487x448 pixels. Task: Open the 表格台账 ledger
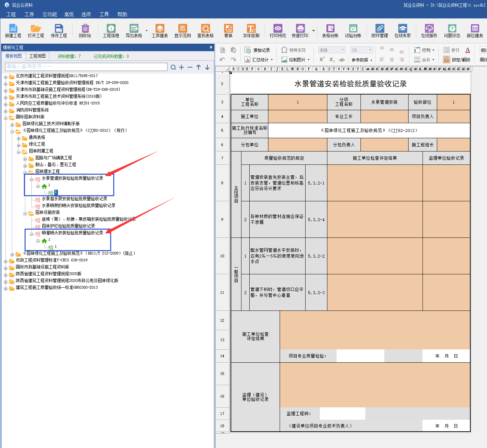(x=330, y=31)
